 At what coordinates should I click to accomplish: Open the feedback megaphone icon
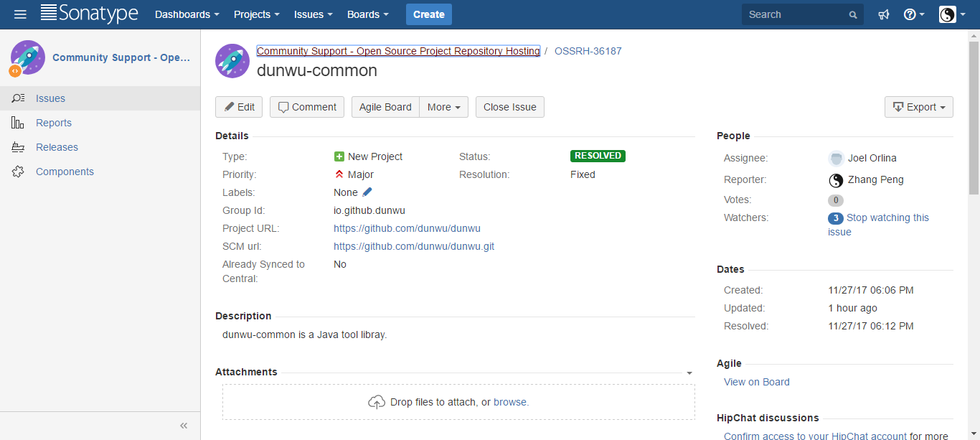[884, 14]
